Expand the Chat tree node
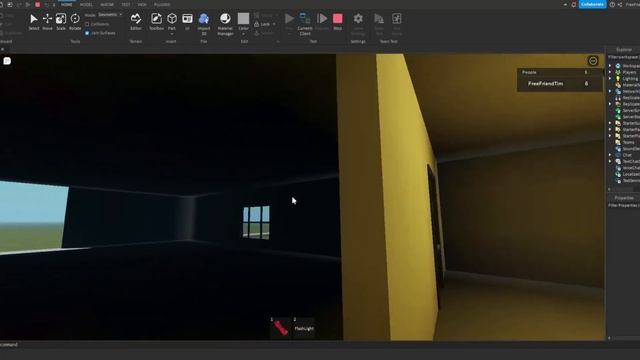The width and height of the screenshot is (640, 360). click(610, 155)
